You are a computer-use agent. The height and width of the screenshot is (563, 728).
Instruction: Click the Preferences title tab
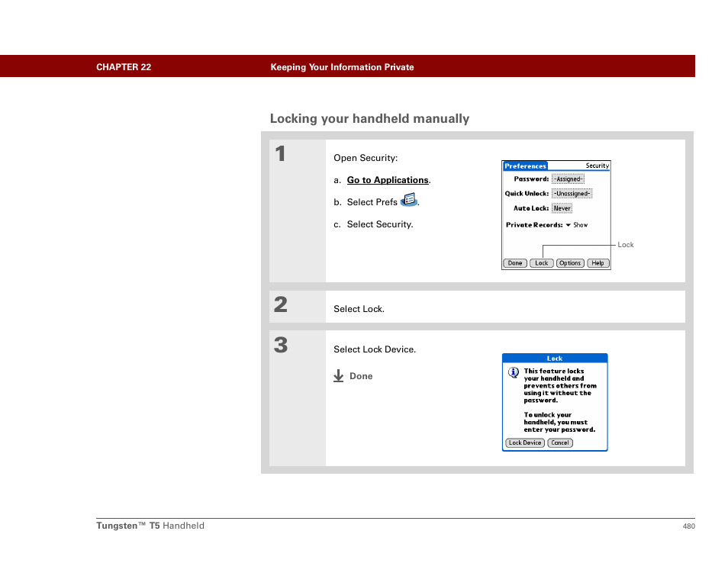(x=525, y=166)
